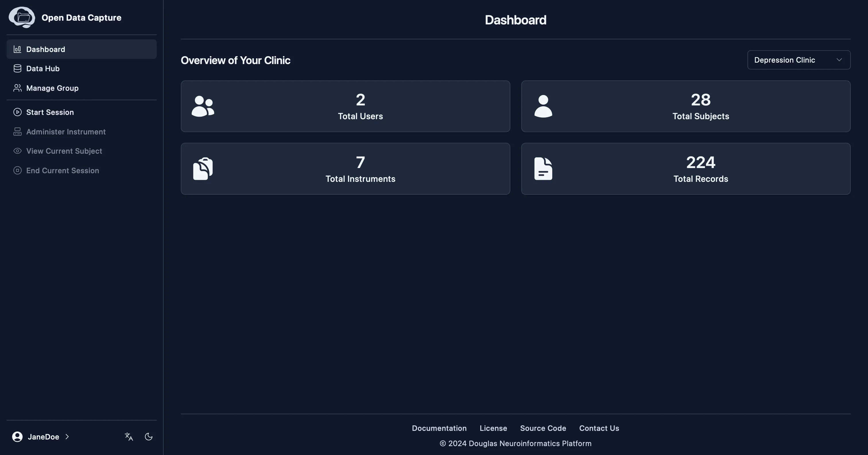
Task: Click the Total Instruments clipboard icon
Action: click(203, 169)
